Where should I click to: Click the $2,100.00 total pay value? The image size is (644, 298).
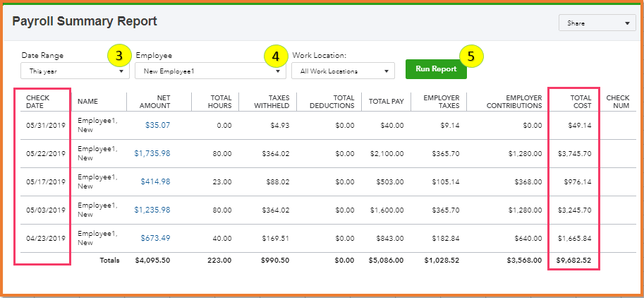pos(387,154)
